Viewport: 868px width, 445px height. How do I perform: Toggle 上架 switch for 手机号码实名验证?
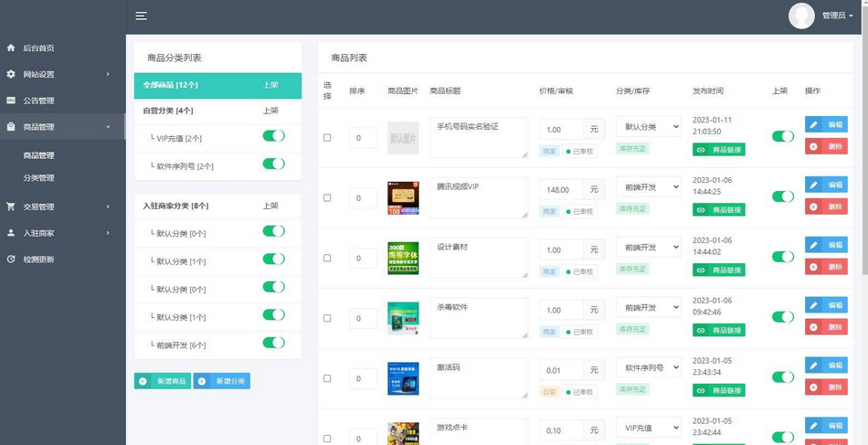click(783, 136)
